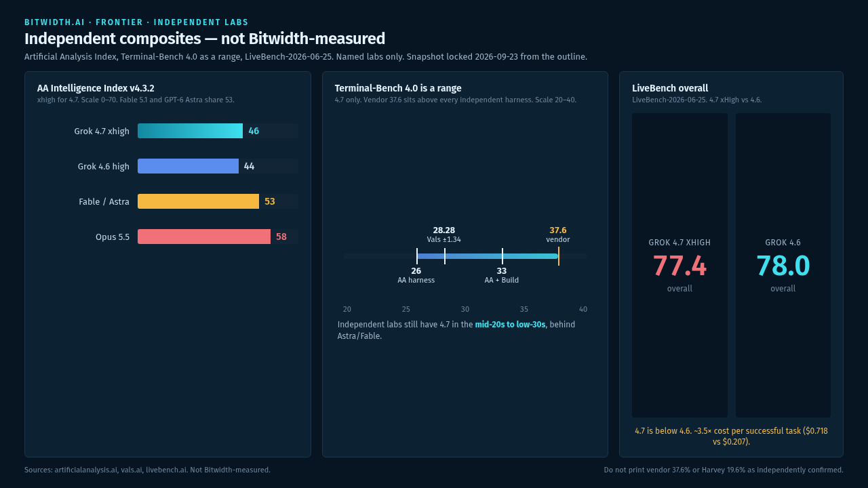Click the 58 score label for Opus 5.5
The image size is (868, 488).
point(281,237)
